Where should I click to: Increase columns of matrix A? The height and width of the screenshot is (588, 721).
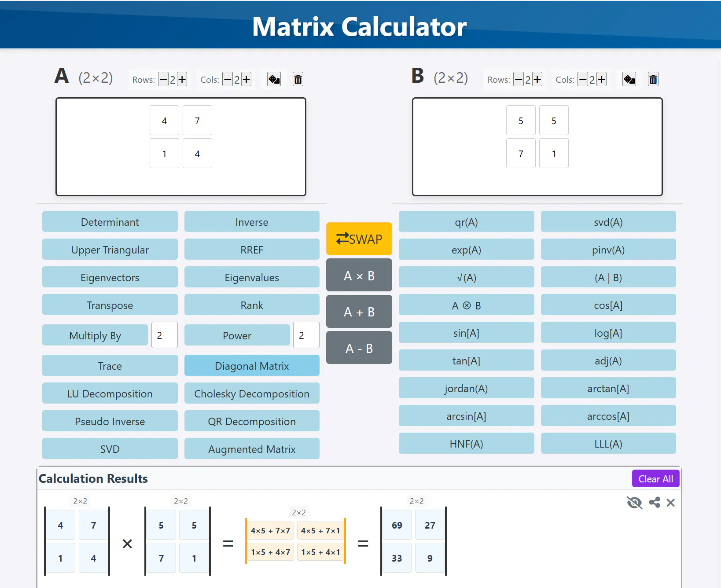tap(246, 80)
